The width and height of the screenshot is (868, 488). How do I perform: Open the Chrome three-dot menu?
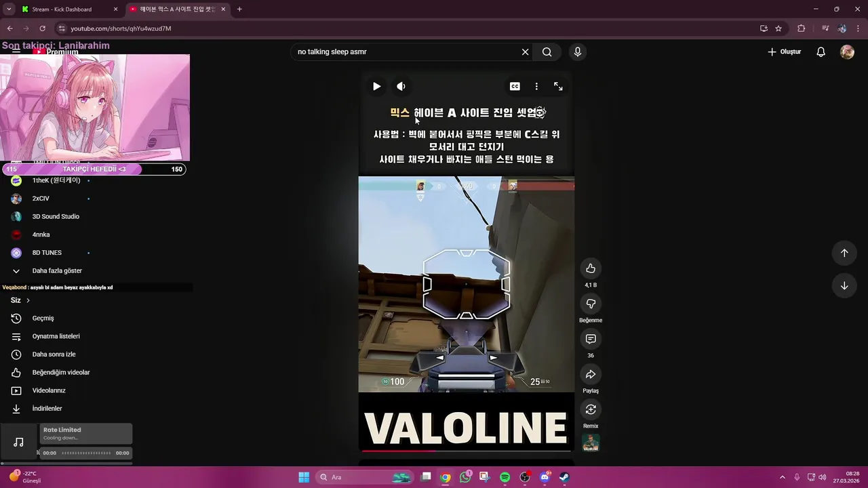click(858, 28)
